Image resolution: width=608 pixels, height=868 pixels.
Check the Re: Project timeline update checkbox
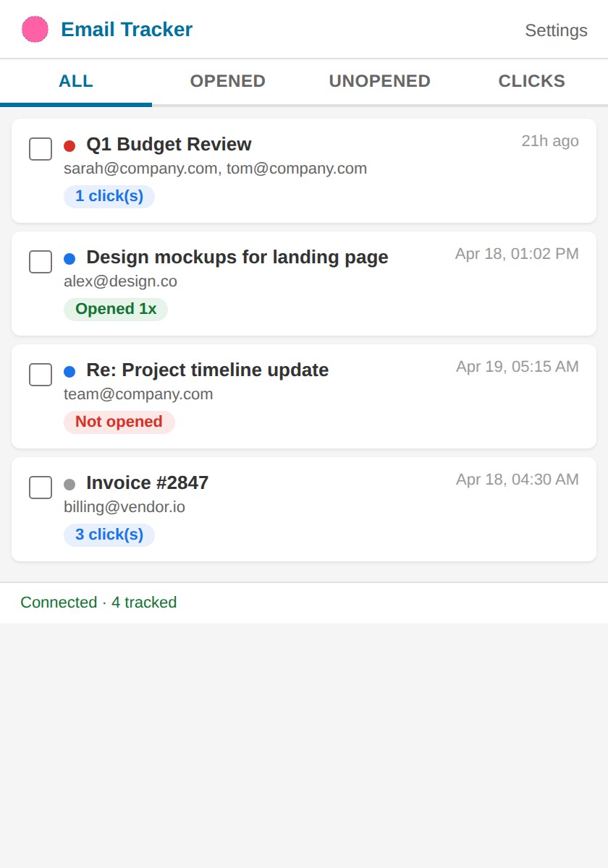point(40,374)
